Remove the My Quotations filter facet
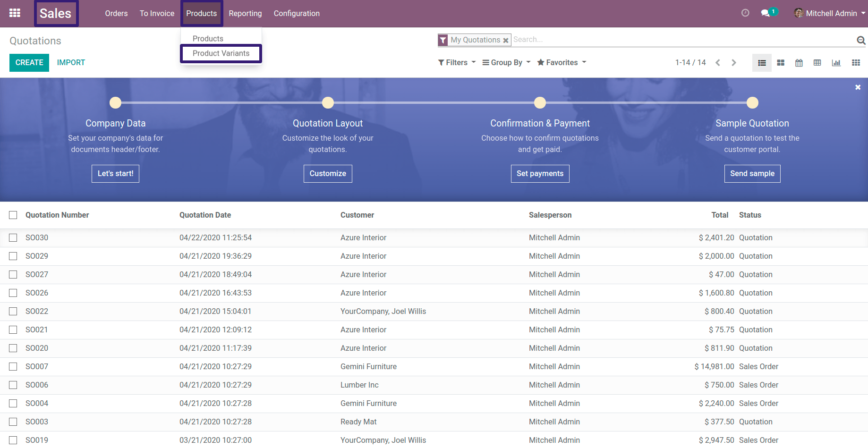868x448 pixels. (506, 40)
